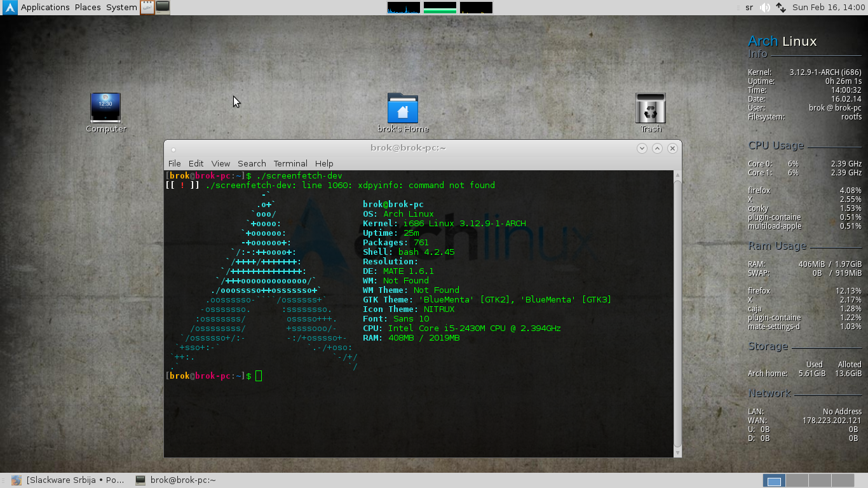This screenshot has width=868, height=488.
Task: Click the Conky 'Arch home' storage row
Action: tap(804, 374)
